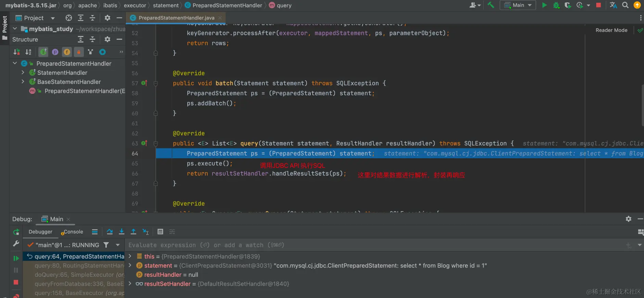Run Main with the profiler clock icon
This screenshot has height=298, width=644.
coord(580,5)
